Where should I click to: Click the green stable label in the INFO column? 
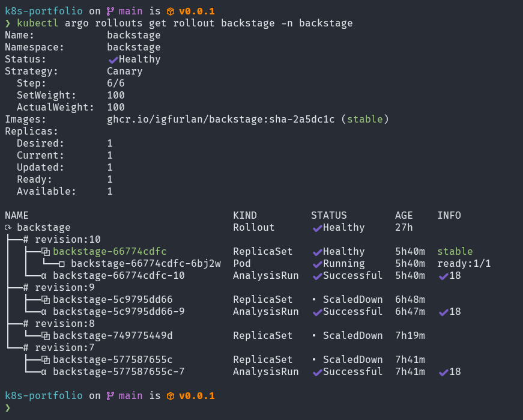pyautogui.click(x=455, y=252)
